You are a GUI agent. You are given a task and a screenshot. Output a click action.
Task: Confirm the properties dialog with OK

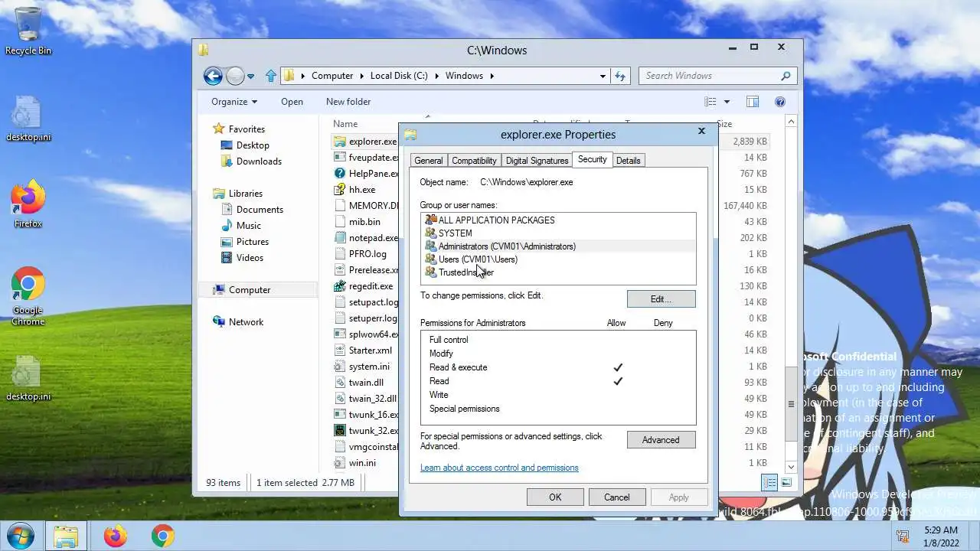[x=555, y=497]
